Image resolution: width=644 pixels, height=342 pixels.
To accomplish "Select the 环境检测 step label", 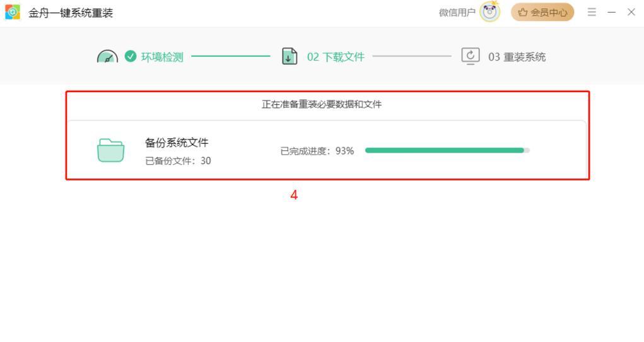I will click(x=162, y=57).
